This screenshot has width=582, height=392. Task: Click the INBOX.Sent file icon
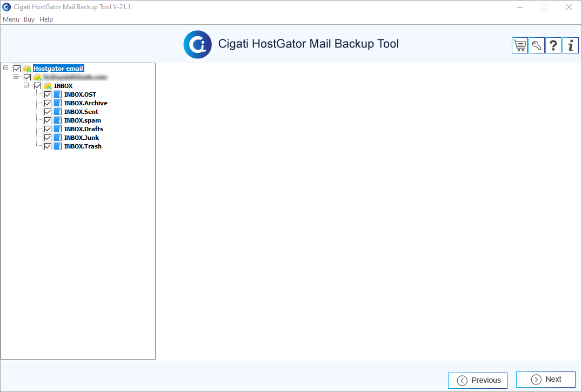pyautogui.click(x=57, y=112)
